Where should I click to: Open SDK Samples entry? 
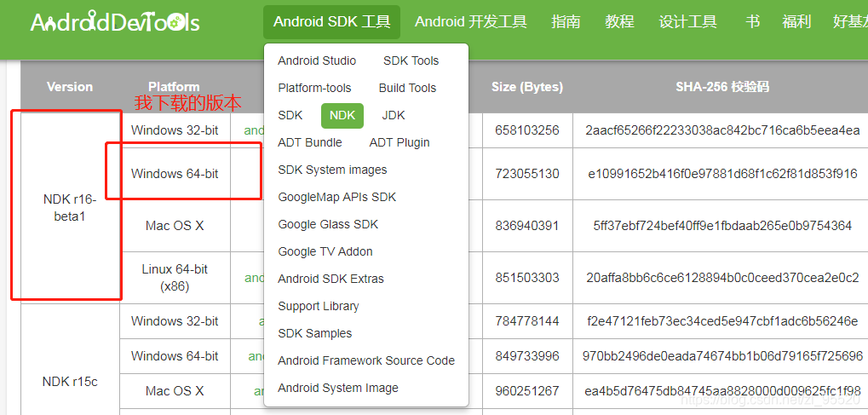click(x=314, y=333)
